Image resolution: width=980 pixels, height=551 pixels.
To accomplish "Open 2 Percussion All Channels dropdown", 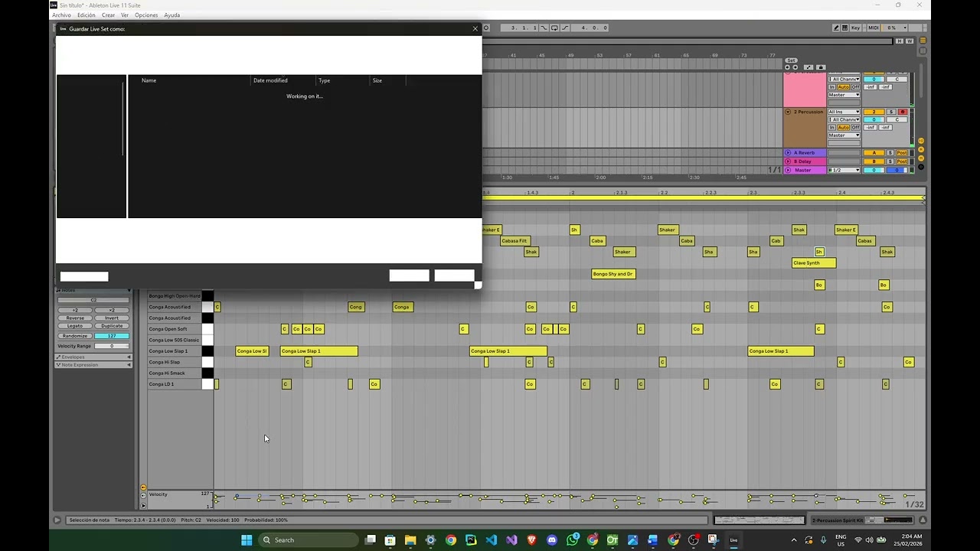I will point(844,119).
